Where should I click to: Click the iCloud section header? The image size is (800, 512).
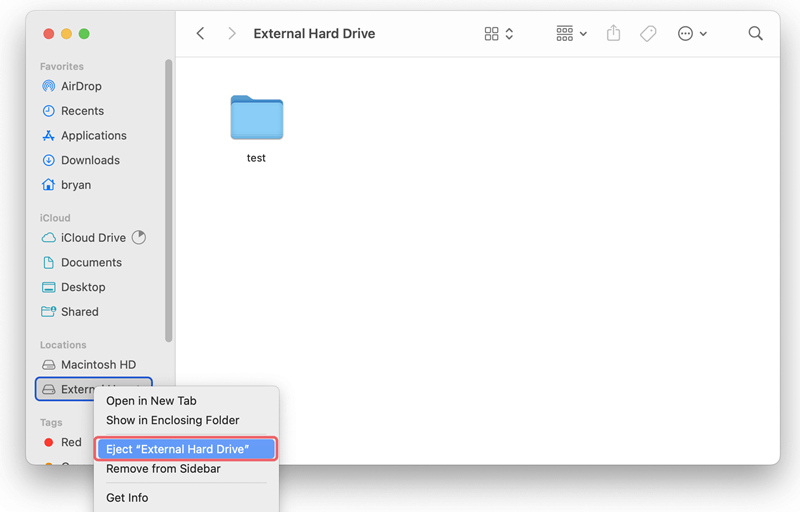pos(55,218)
